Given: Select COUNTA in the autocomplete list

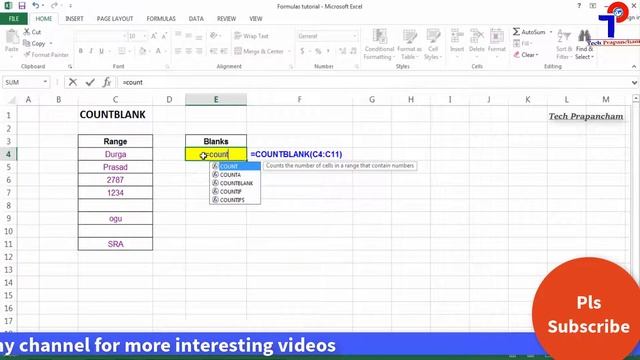Looking at the screenshot, I should point(235,175).
